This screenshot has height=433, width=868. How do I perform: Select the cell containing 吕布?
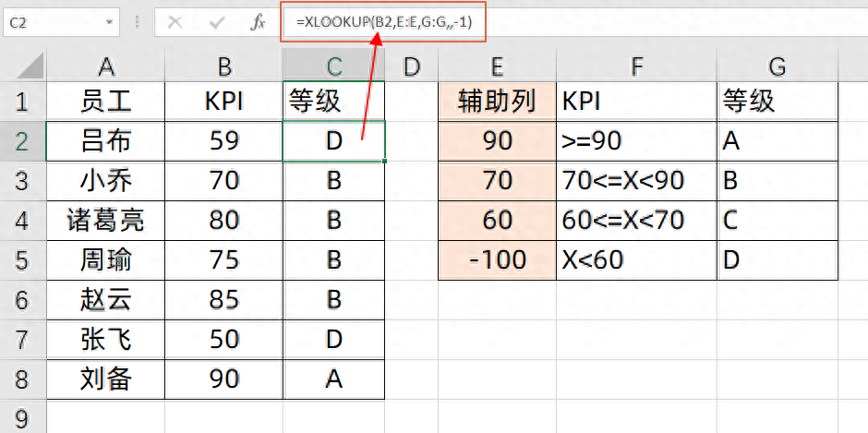[106, 141]
